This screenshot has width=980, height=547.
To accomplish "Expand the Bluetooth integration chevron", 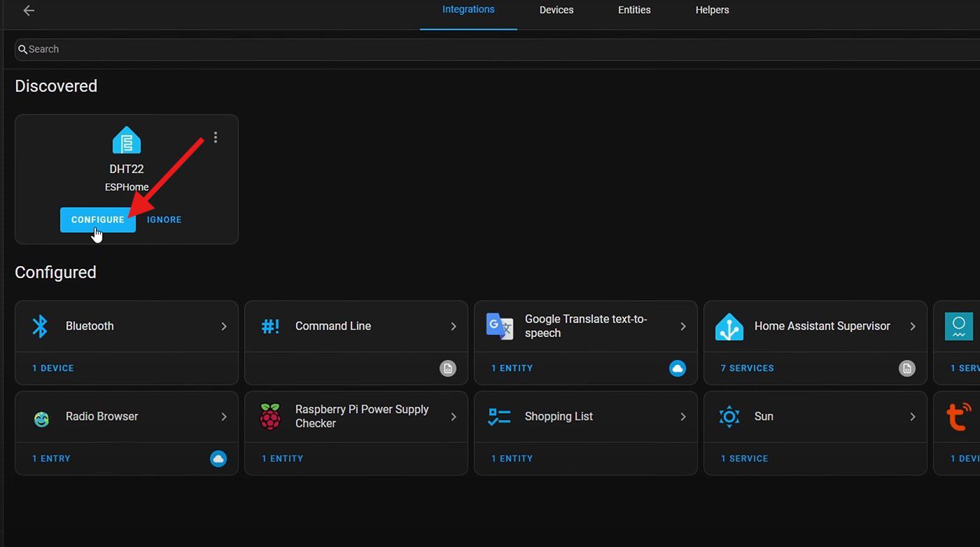I will (x=224, y=326).
